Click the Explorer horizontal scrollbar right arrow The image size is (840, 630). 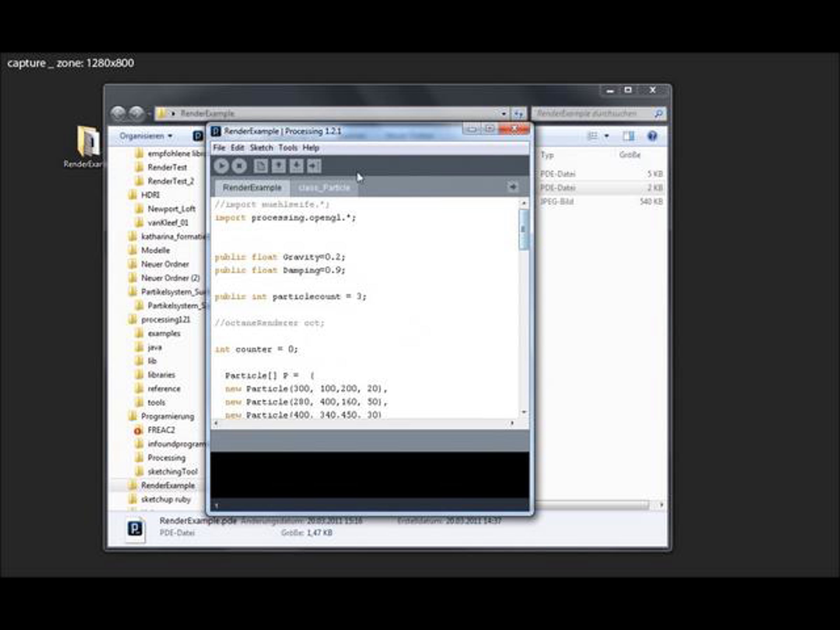coord(661,505)
